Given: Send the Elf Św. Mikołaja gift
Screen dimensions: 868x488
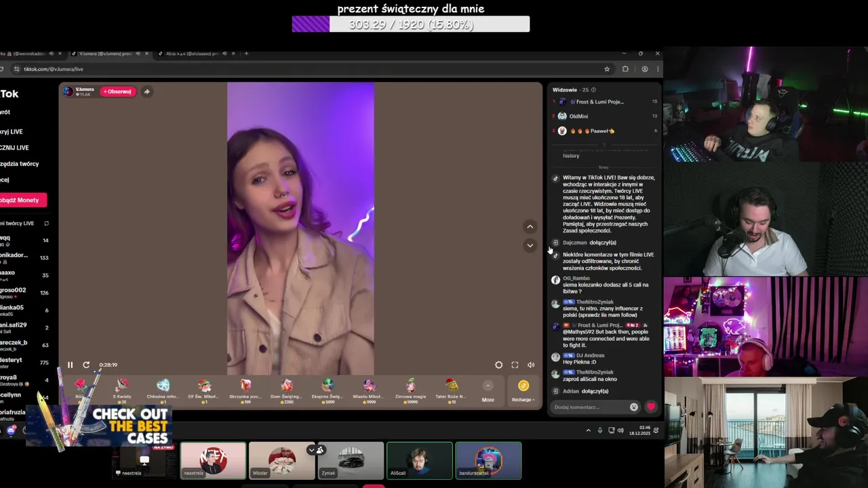Looking at the screenshot, I should 204,390.
